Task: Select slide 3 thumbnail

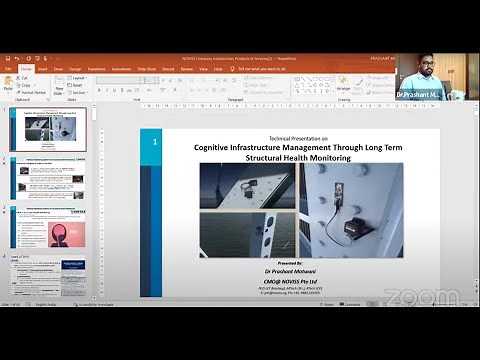Action: [x=48, y=227]
